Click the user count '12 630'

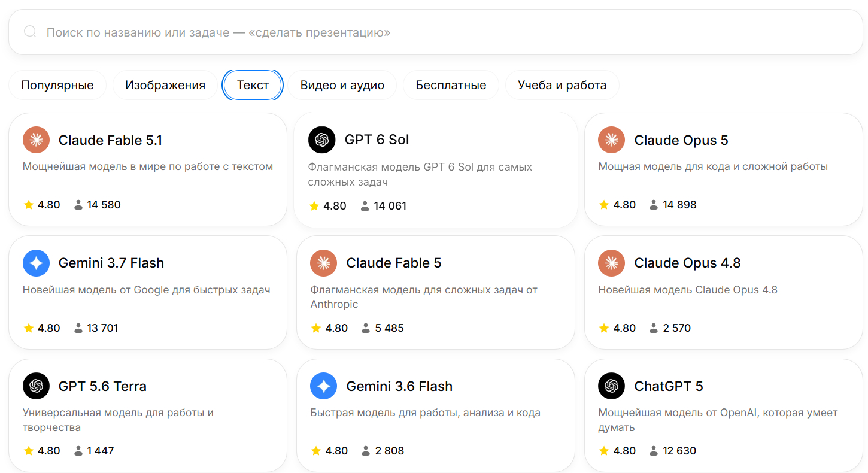click(680, 451)
